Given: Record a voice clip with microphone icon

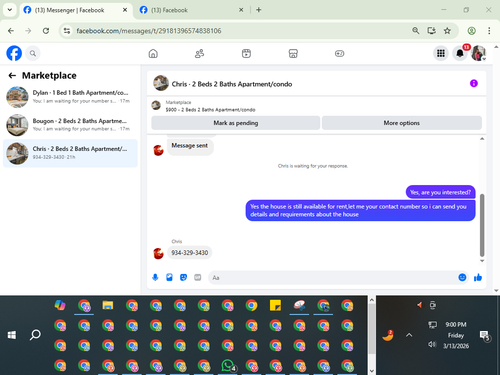Looking at the screenshot, I should tap(155, 277).
